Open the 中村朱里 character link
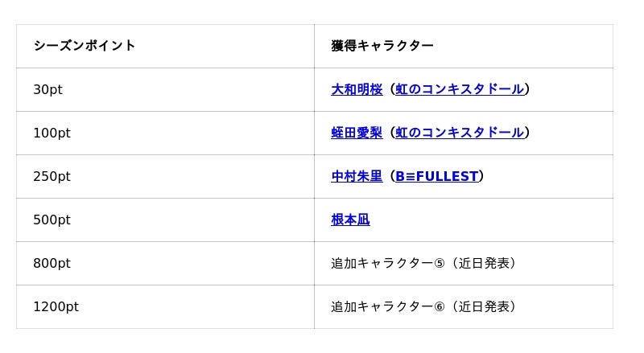 pyautogui.click(x=357, y=176)
